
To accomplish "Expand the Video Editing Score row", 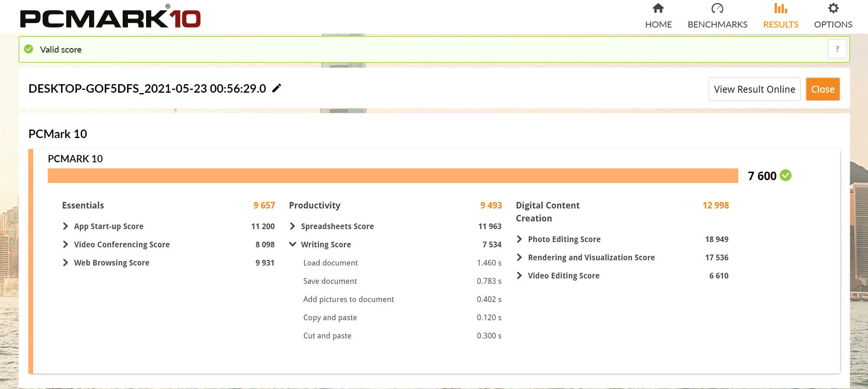I will click(622, 276).
